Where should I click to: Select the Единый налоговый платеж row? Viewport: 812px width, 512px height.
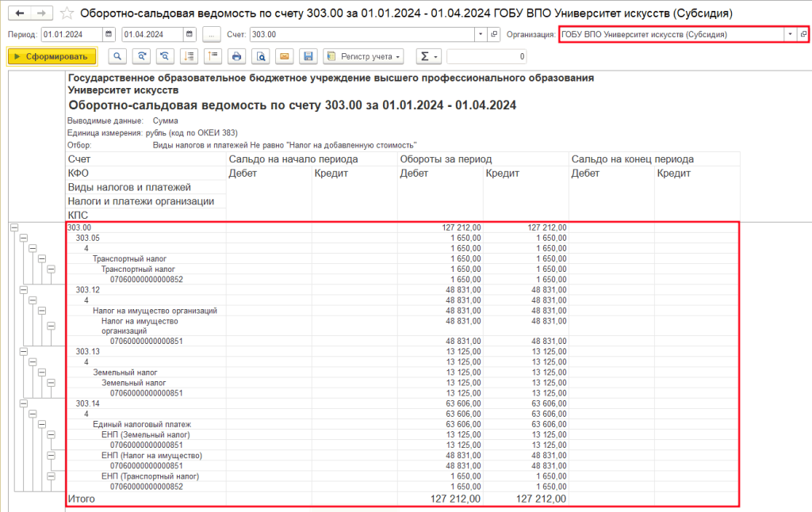click(x=142, y=424)
